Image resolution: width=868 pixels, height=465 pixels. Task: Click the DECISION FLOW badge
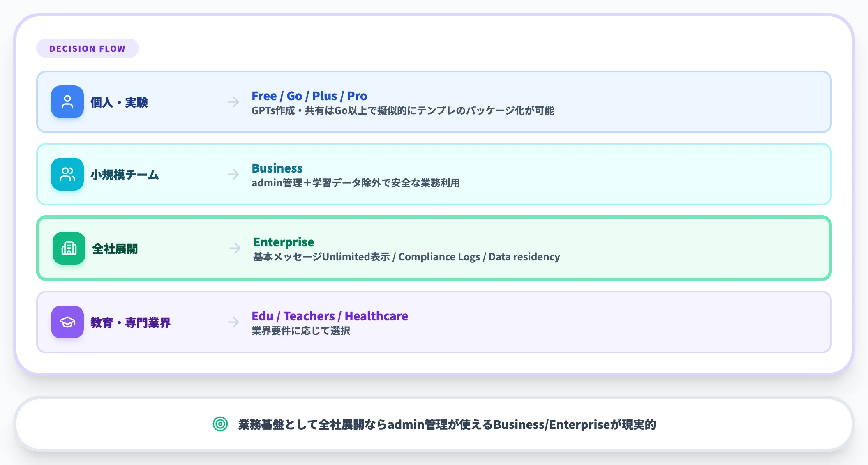[x=88, y=48]
